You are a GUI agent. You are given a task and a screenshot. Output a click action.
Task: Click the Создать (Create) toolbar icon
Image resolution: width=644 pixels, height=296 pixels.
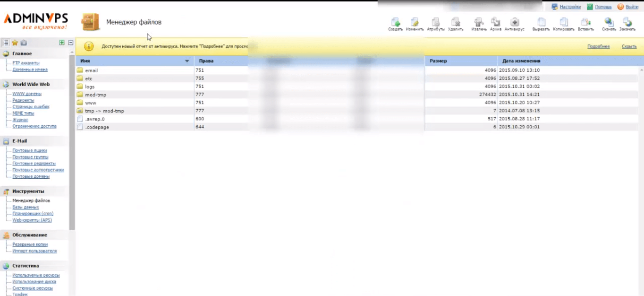coord(395,22)
